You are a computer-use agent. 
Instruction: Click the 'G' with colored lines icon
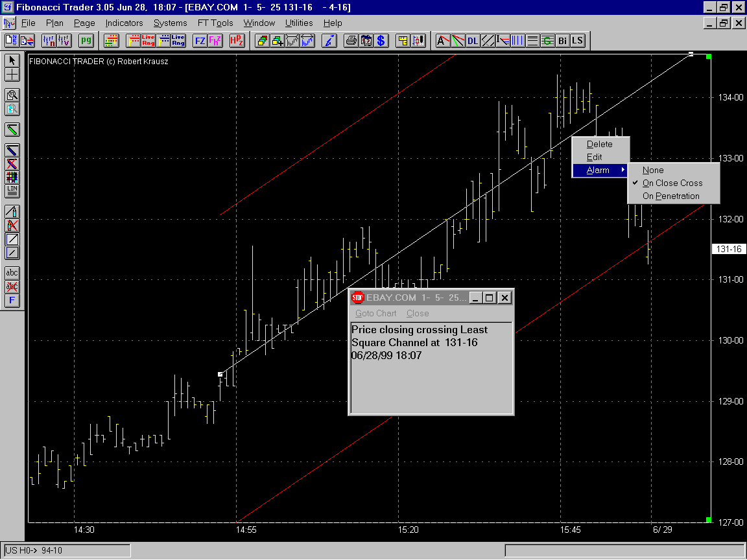[548, 41]
